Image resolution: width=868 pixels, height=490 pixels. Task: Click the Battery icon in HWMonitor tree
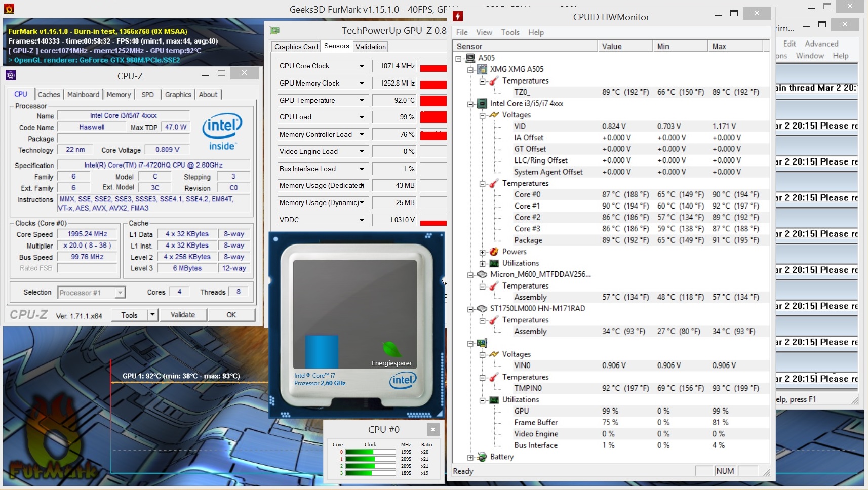(x=482, y=457)
